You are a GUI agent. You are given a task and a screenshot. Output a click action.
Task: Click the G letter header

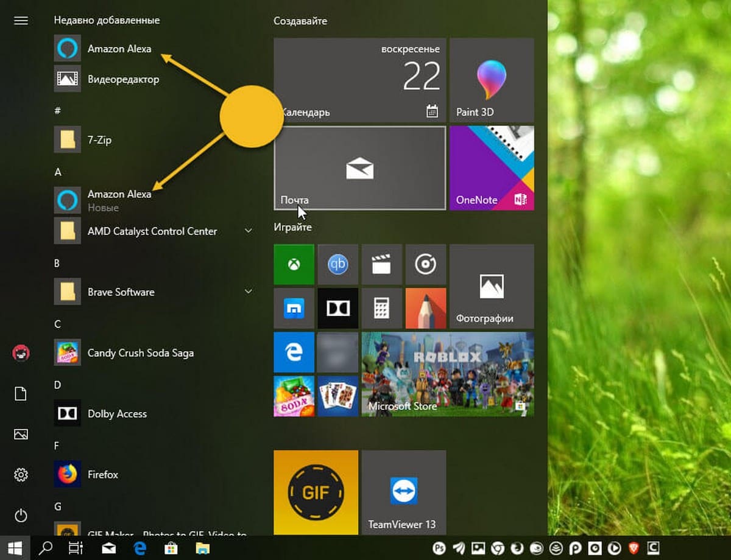(x=57, y=506)
